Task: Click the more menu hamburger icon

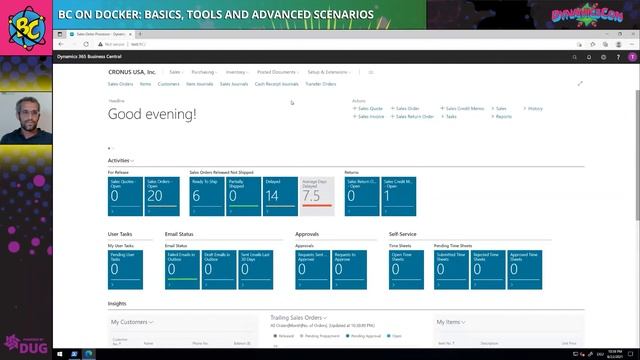Action: 371,72
